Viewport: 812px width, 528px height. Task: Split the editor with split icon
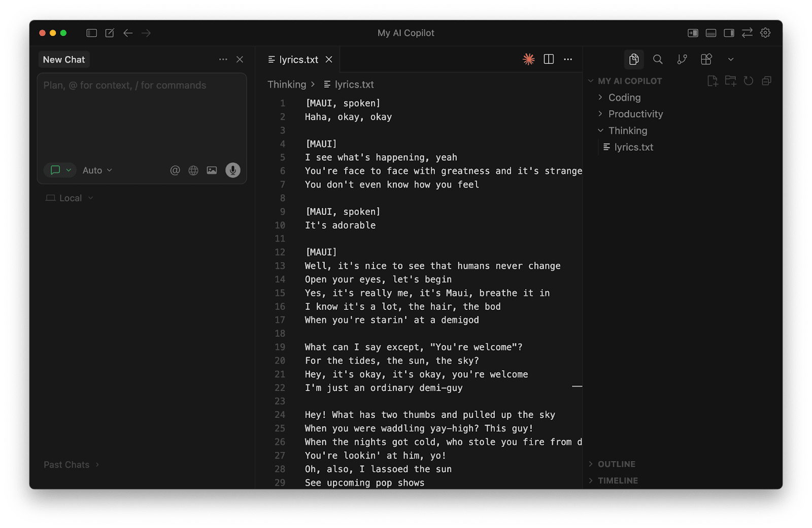click(x=549, y=59)
